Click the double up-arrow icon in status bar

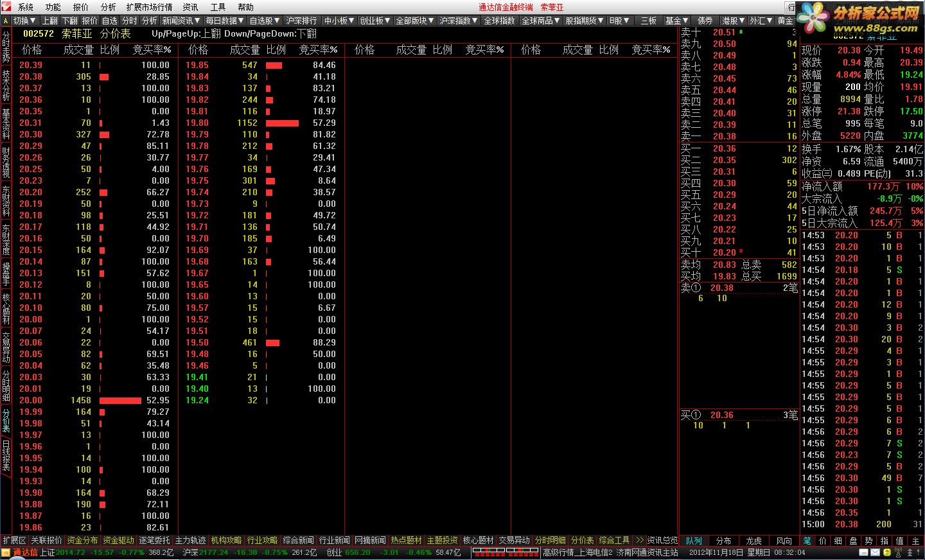coord(910,552)
